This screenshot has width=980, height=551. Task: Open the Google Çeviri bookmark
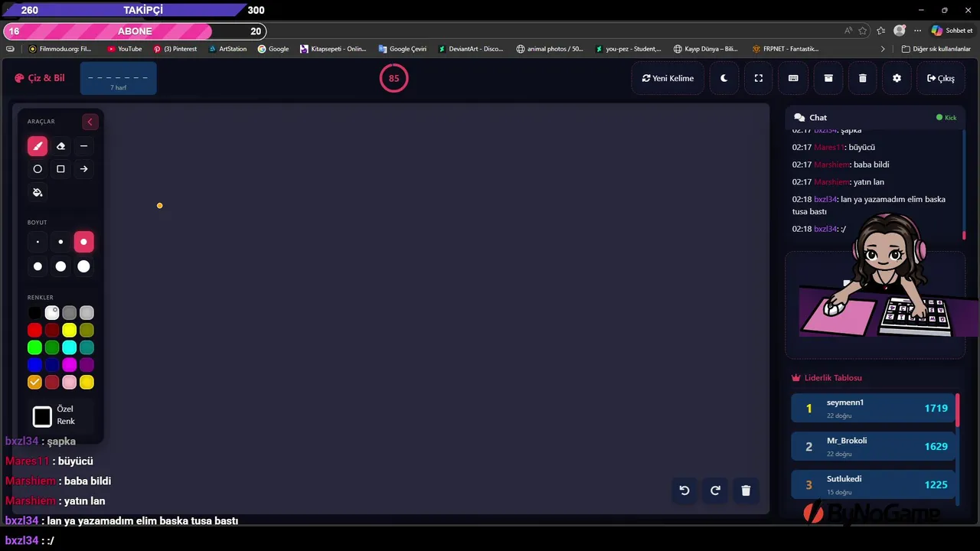point(403,49)
